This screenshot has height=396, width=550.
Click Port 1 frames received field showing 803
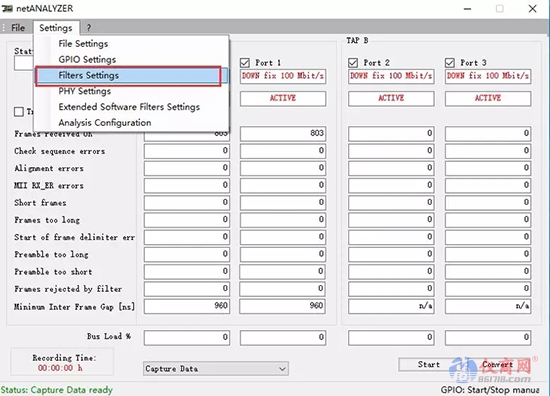tap(283, 134)
